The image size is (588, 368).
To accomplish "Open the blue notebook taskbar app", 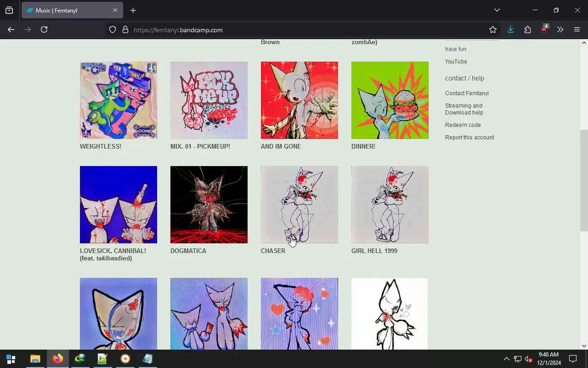I will click(x=147, y=359).
